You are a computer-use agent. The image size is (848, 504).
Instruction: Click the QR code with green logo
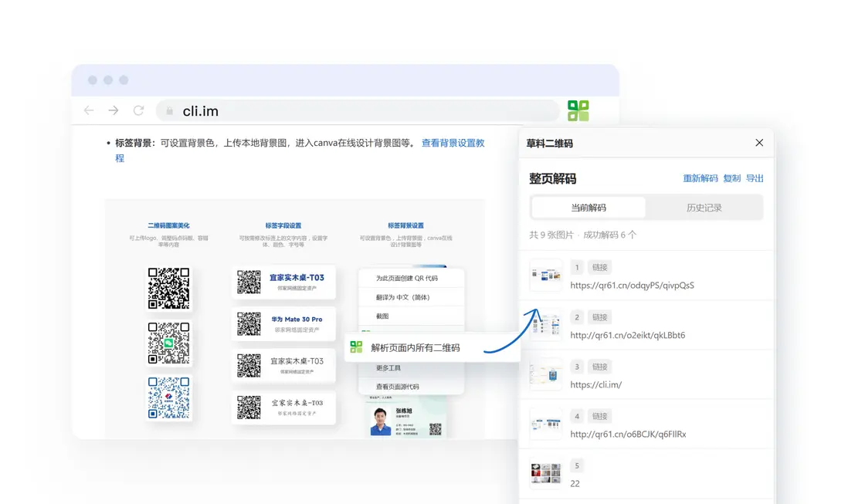(168, 343)
